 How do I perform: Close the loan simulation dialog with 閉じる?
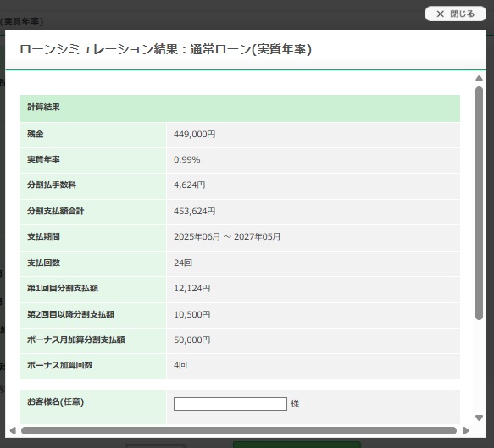click(x=455, y=14)
